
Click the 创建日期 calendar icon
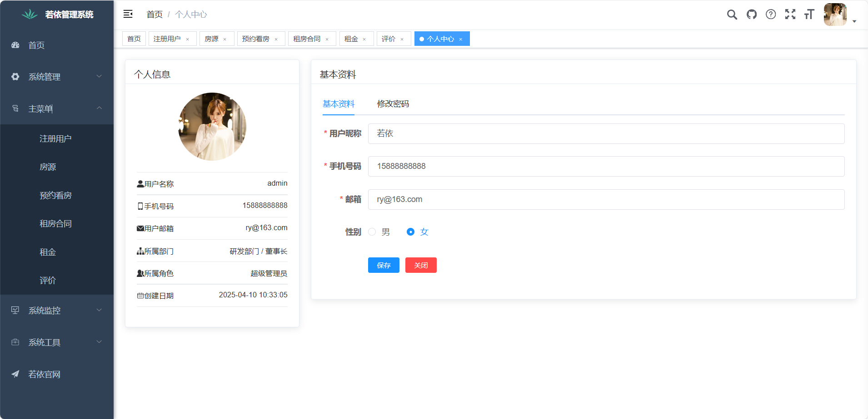140,296
